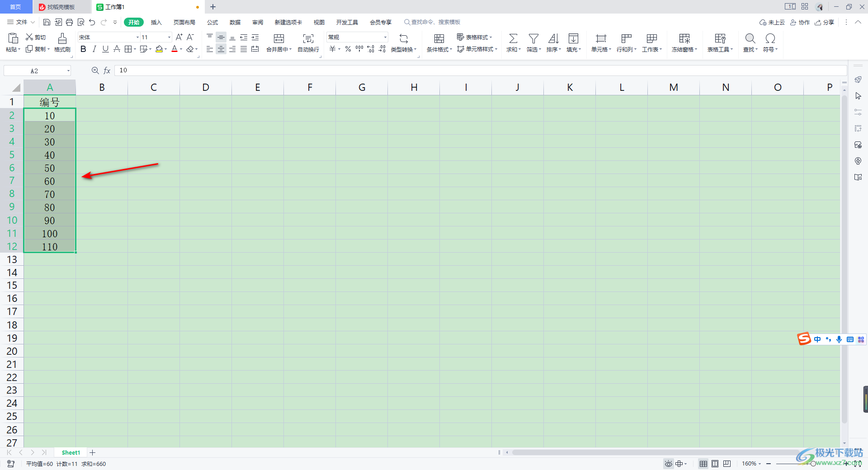Image resolution: width=868 pixels, height=470 pixels.
Task: Click the Find (查找) magnifier icon
Action: coord(750,38)
